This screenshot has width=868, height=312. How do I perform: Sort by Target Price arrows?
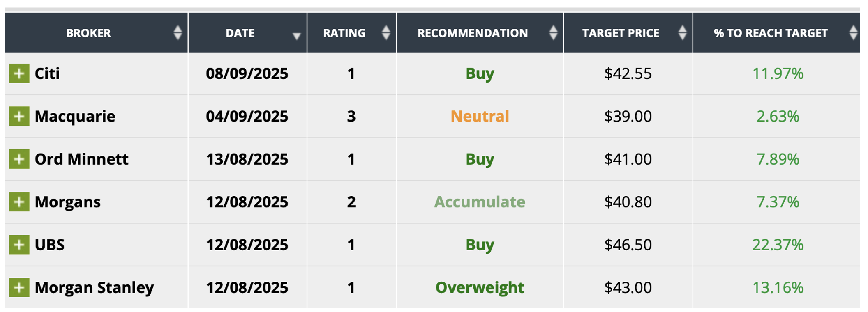tap(682, 33)
